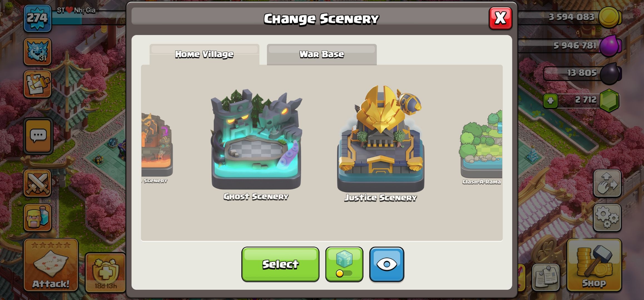Preview scenery with the eye button
The width and height of the screenshot is (644, 300).
pyautogui.click(x=387, y=264)
